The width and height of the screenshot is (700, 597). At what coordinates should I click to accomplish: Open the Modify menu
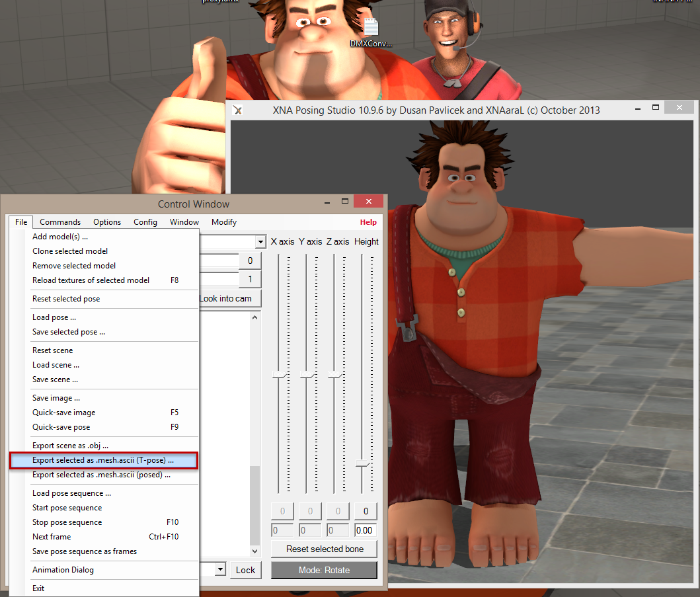coord(224,222)
